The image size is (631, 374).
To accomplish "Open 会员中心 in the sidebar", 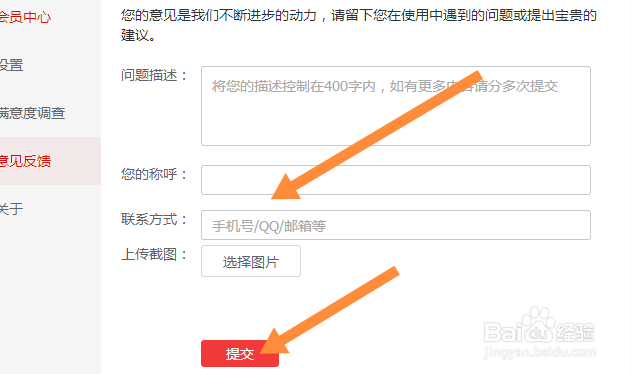I will click(x=25, y=17).
